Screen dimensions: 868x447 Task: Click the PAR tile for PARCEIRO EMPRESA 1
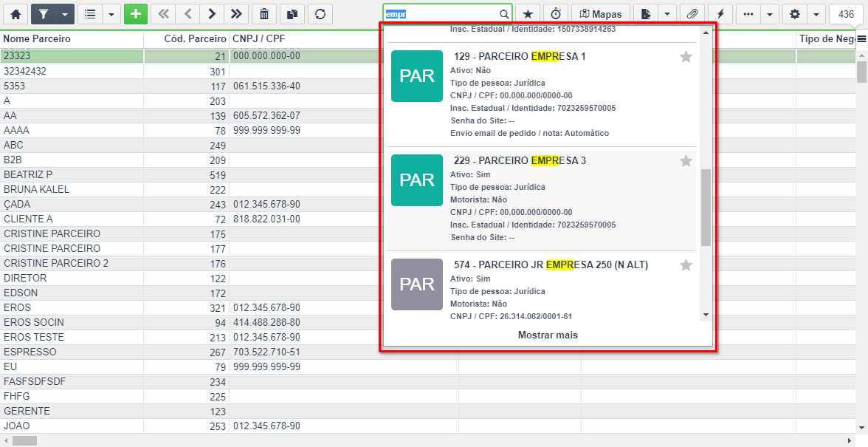[417, 76]
